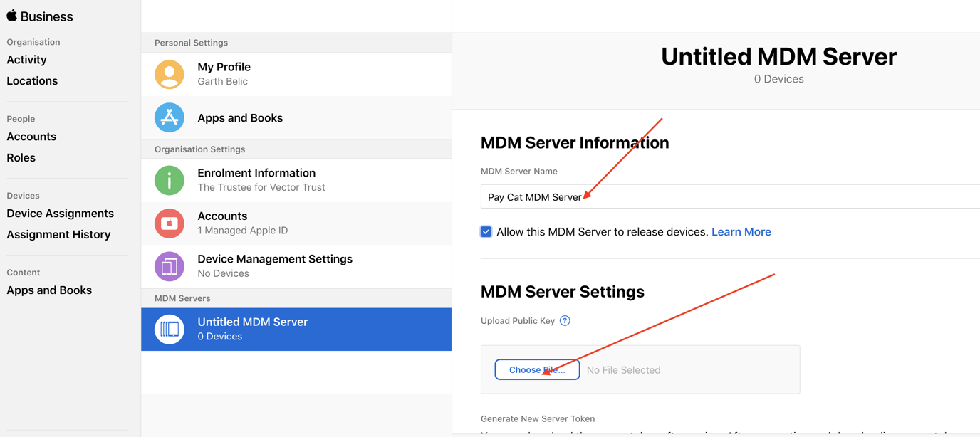Open Device Assignments
This screenshot has height=437, width=980.
60,214
